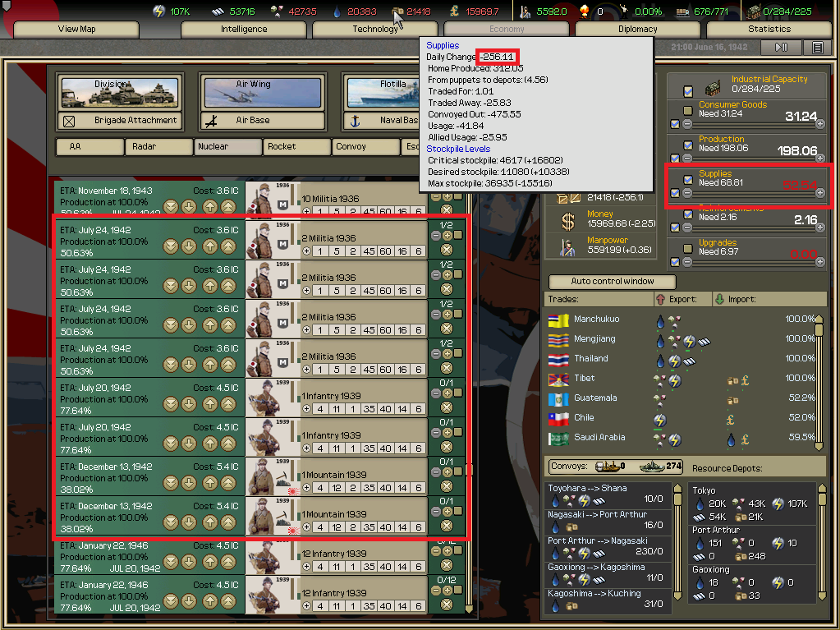
Task: Switch to the Technology tab
Action: [375, 29]
